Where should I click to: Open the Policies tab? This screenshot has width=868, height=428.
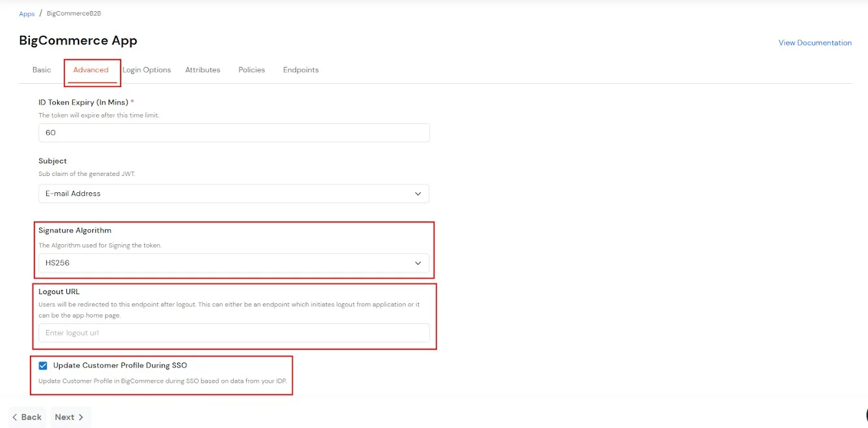[x=252, y=70]
